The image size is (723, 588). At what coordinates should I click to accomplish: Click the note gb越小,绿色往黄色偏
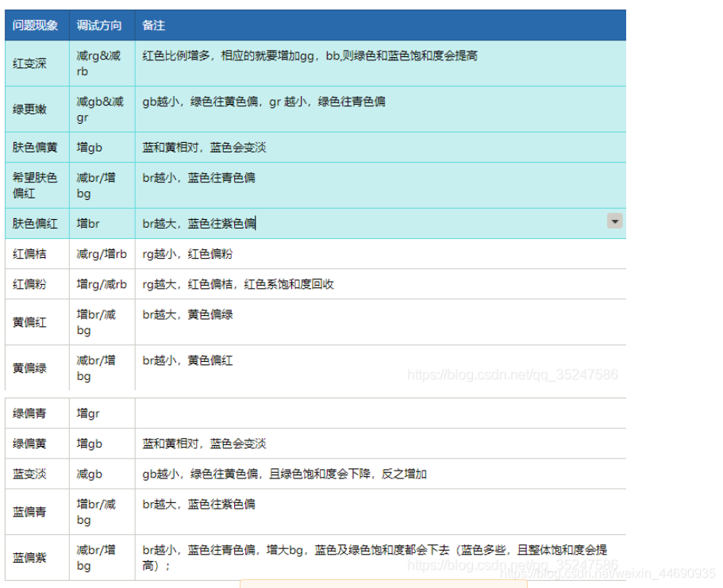coord(263,102)
